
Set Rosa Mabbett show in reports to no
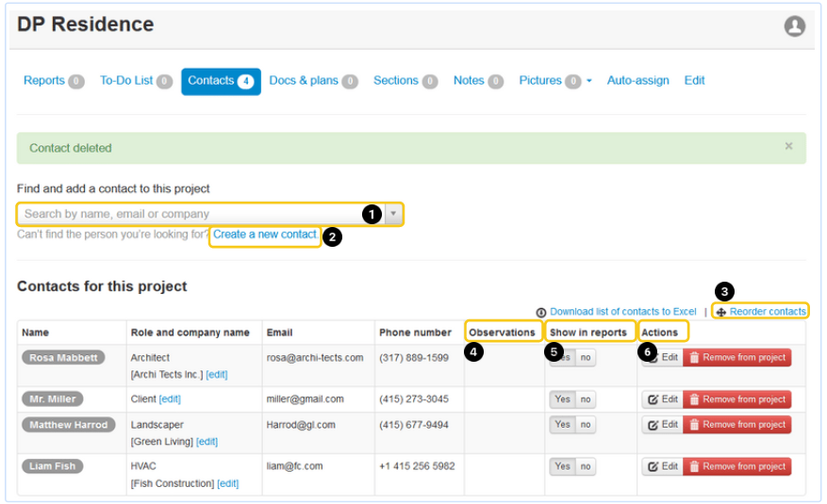tap(586, 358)
